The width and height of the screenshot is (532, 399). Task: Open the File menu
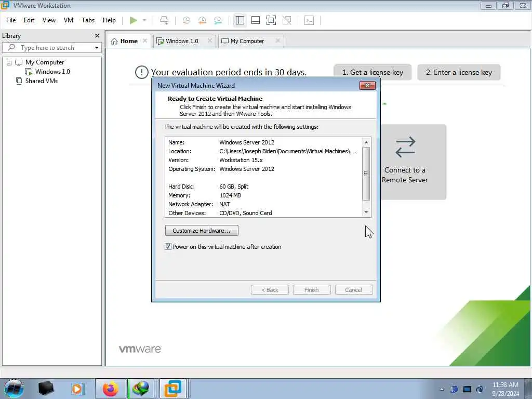pos(11,20)
